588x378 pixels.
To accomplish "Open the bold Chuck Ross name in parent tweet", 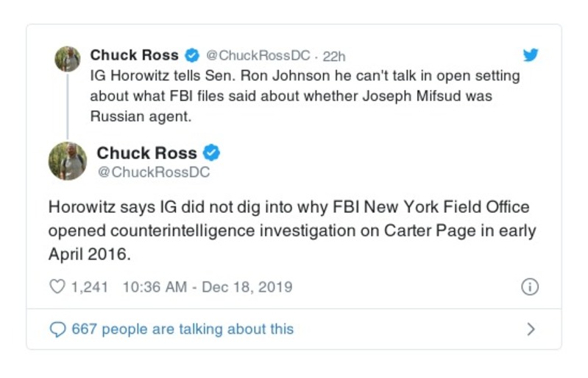I will point(134,55).
